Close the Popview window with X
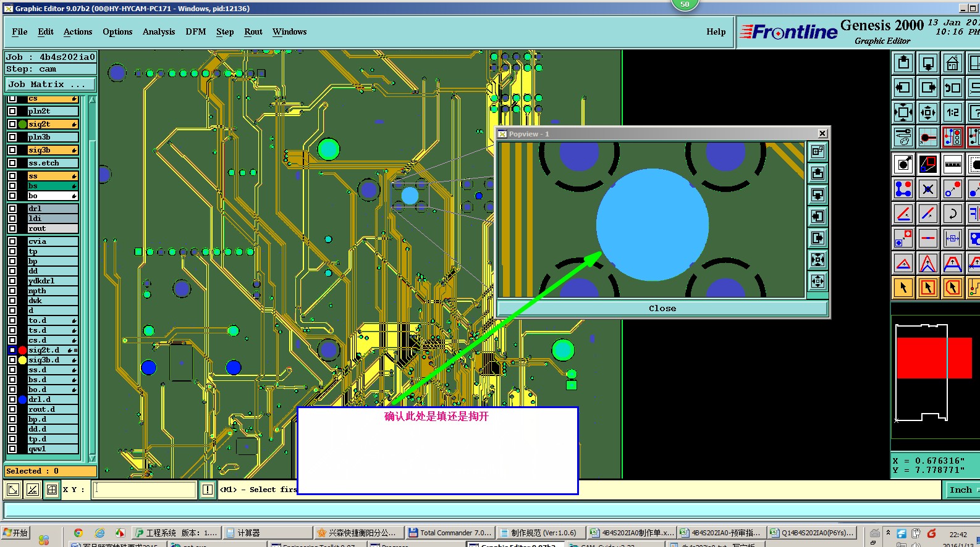The height and width of the screenshot is (547, 980). click(x=822, y=133)
